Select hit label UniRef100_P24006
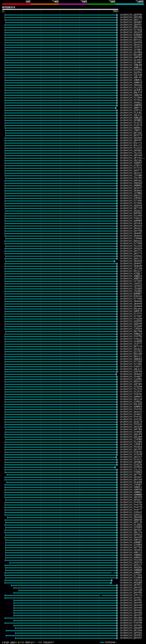The height and width of the screenshot is (644, 146). click(x=131, y=452)
